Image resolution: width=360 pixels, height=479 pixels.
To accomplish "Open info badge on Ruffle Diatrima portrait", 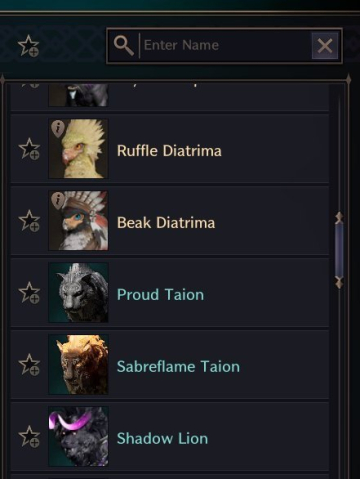I will (x=58, y=129).
